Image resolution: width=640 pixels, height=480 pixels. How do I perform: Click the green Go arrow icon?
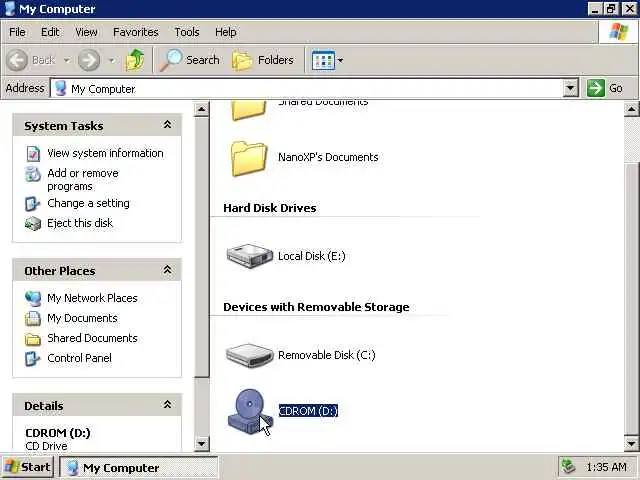point(596,88)
